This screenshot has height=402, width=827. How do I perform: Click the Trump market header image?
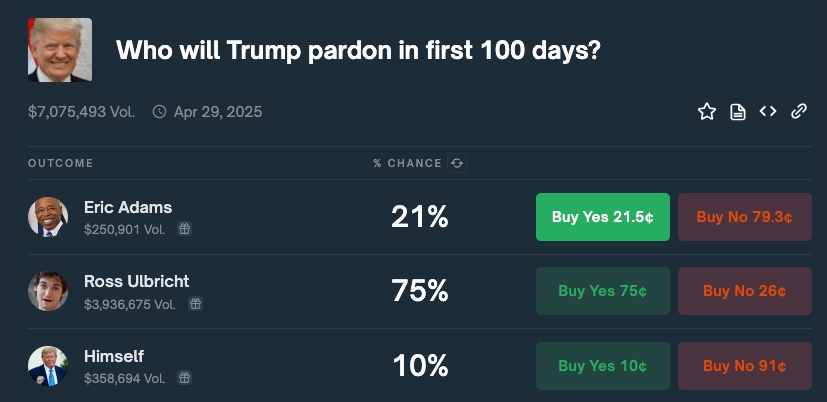[x=60, y=50]
